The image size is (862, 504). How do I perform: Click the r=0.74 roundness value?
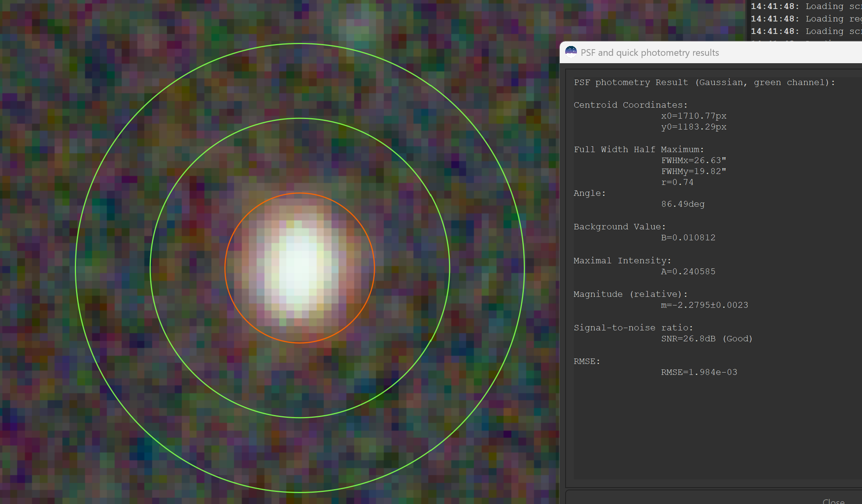pos(677,182)
